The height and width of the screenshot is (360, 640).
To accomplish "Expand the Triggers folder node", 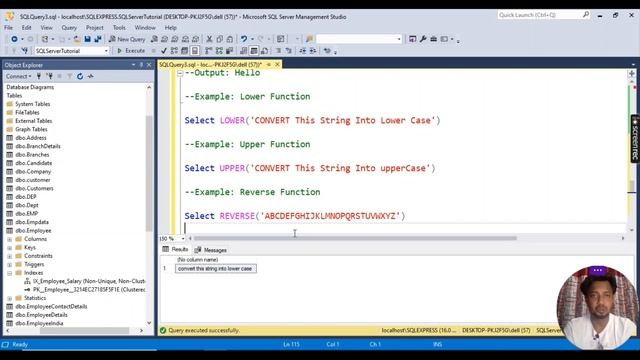I will (x=9, y=264).
